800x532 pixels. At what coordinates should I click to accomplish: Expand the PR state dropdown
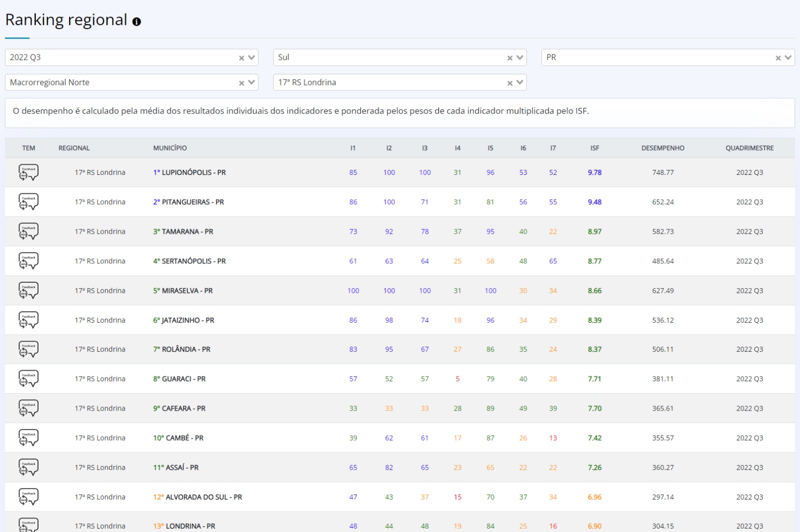[x=788, y=57]
